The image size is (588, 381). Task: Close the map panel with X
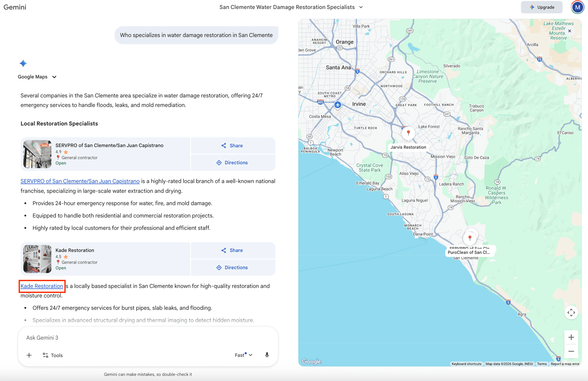(x=570, y=31)
